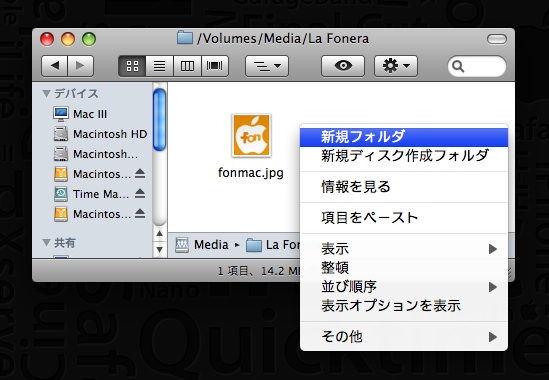Choose 表示オプションを表示 from the menu
This screenshot has height=380, width=549.
pos(404,305)
